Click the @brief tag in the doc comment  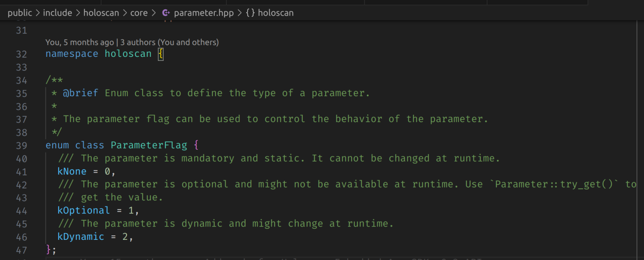(x=80, y=93)
